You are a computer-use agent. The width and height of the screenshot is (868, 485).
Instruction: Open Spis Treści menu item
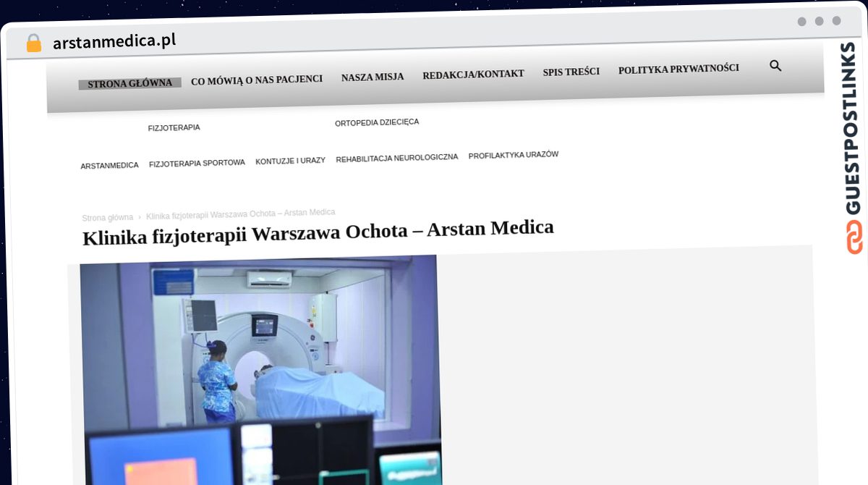click(571, 72)
